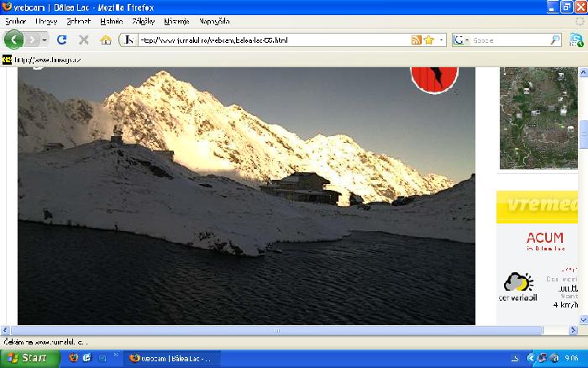Open the address bar history dropdown arrow
This screenshot has height=368, width=588.
point(440,39)
